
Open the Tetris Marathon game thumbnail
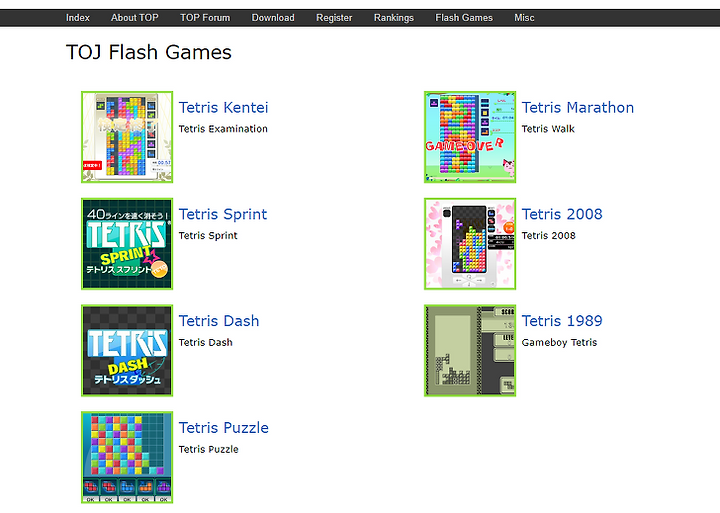(470, 137)
